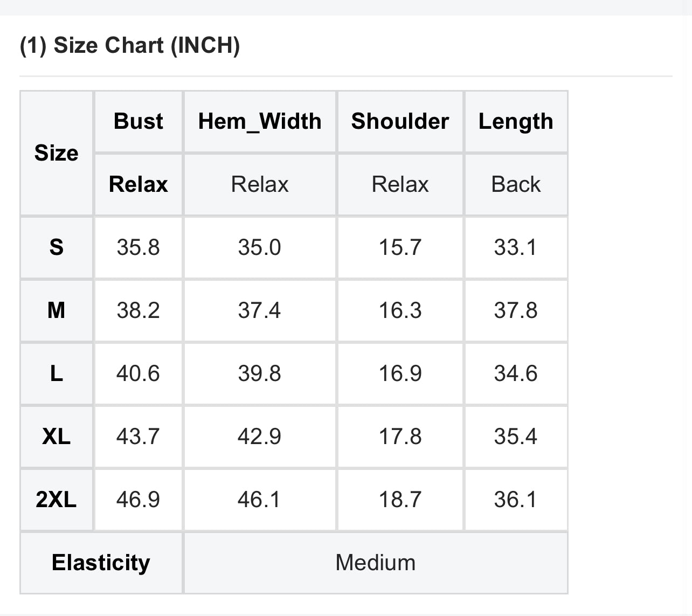Select the Bust column header

click(139, 121)
